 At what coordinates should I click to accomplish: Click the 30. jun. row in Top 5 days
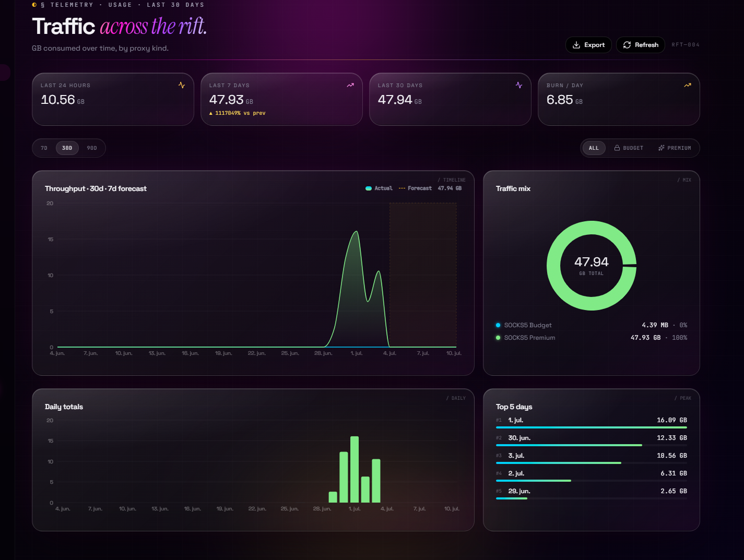[x=592, y=441]
